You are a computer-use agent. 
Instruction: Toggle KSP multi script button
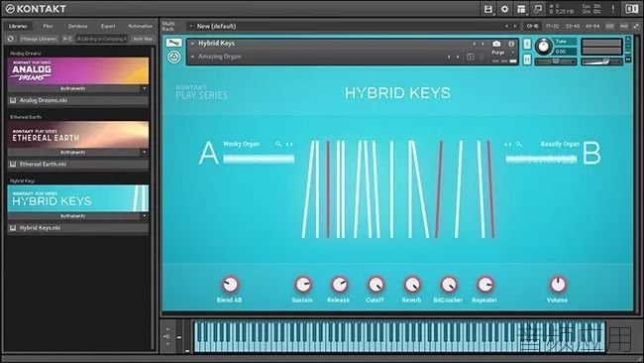pyautogui.click(x=610, y=26)
